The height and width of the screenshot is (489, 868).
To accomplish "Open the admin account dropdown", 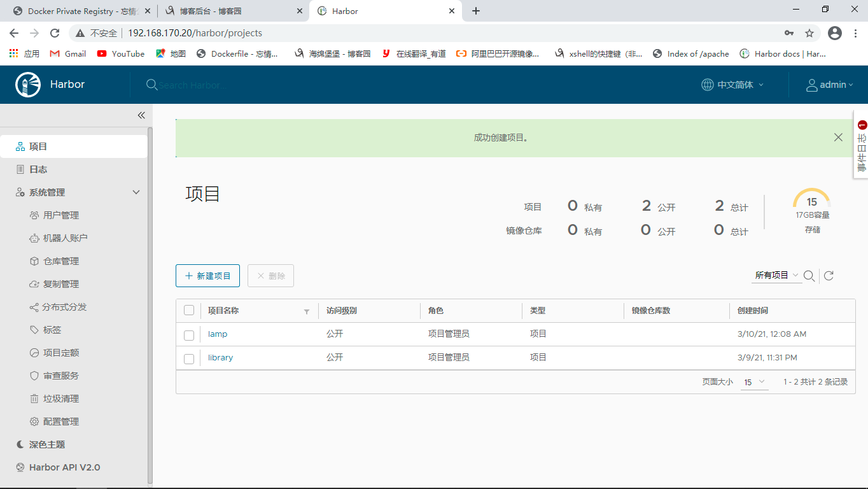I will click(x=830, y=85).
